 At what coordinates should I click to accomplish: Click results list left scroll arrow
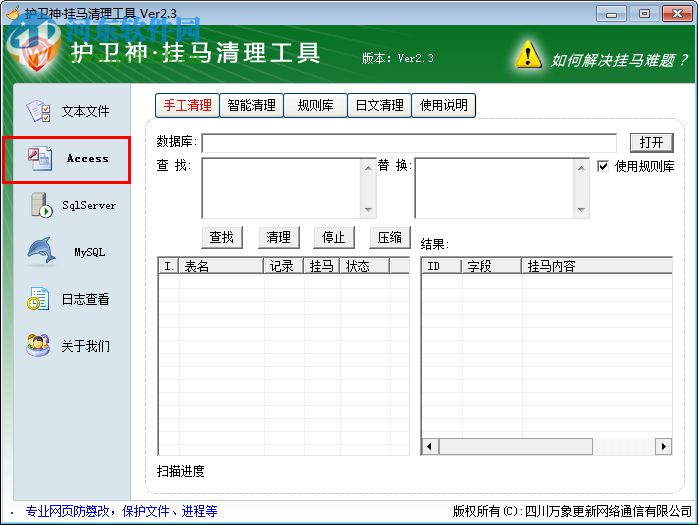430,446
